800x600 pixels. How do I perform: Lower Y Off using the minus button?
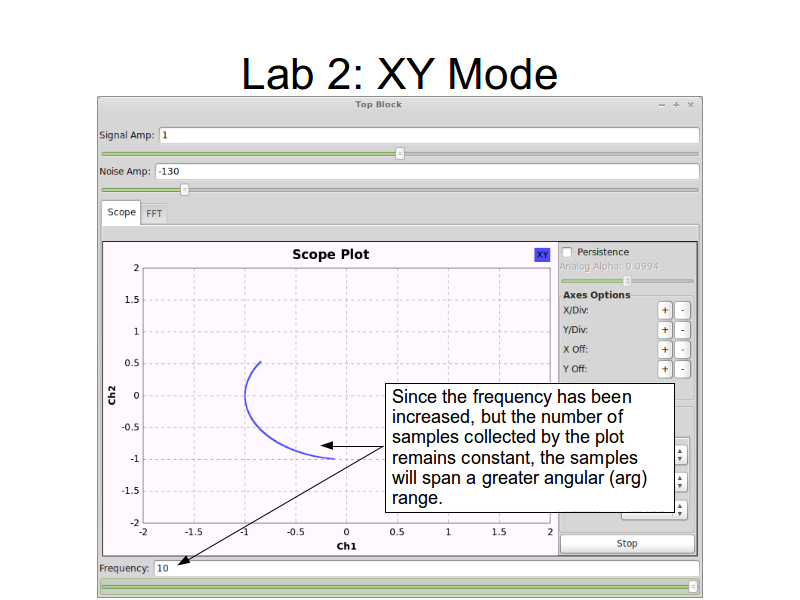(x=682, y=369)
